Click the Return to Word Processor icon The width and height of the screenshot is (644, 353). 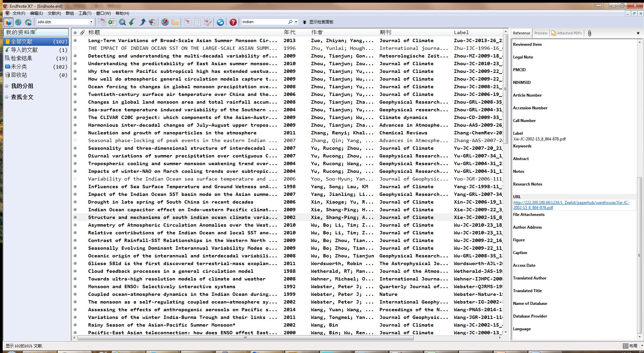click(208, 22)
